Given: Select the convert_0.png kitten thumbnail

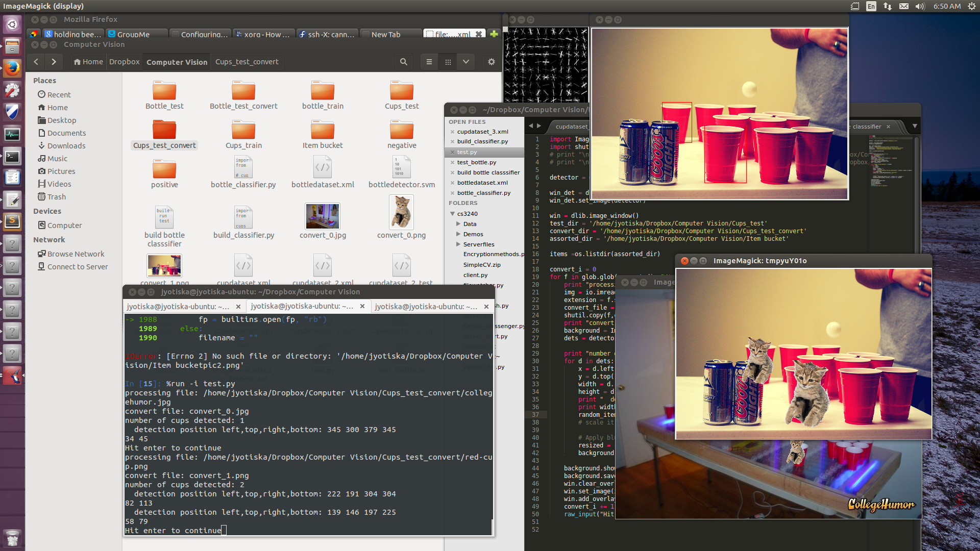Looking at the screenshot, I should coord(401,213).
